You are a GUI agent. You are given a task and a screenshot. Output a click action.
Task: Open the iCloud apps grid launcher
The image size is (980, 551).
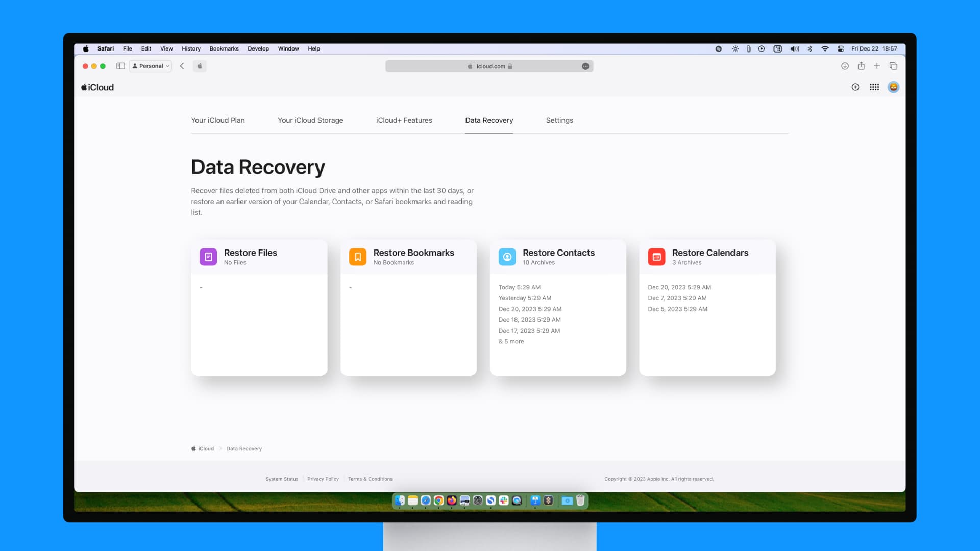[x=874, y=87]
